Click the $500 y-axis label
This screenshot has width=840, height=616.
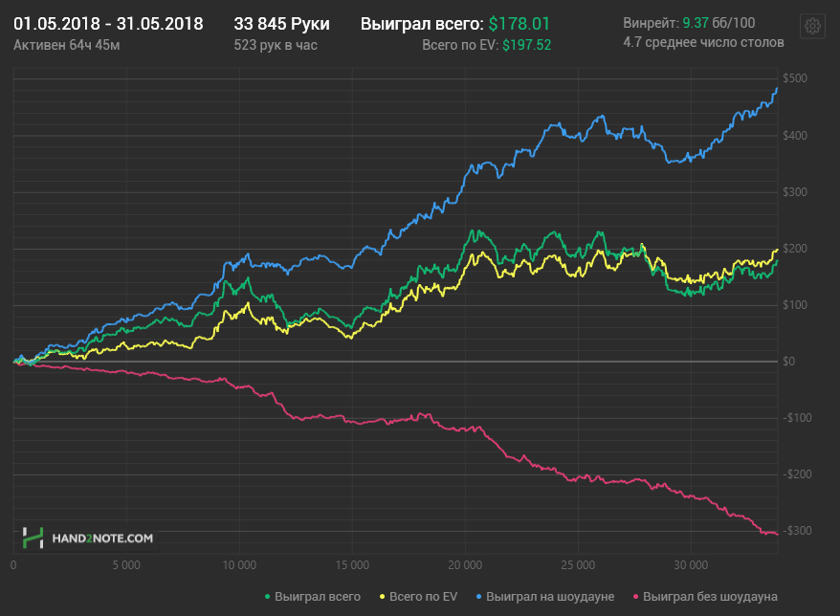(795, 78)
